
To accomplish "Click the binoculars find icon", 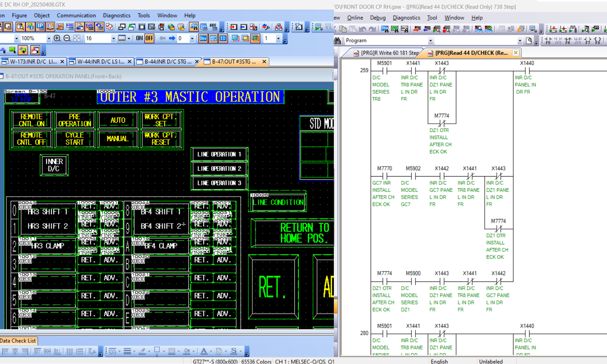I will point(337,41).
